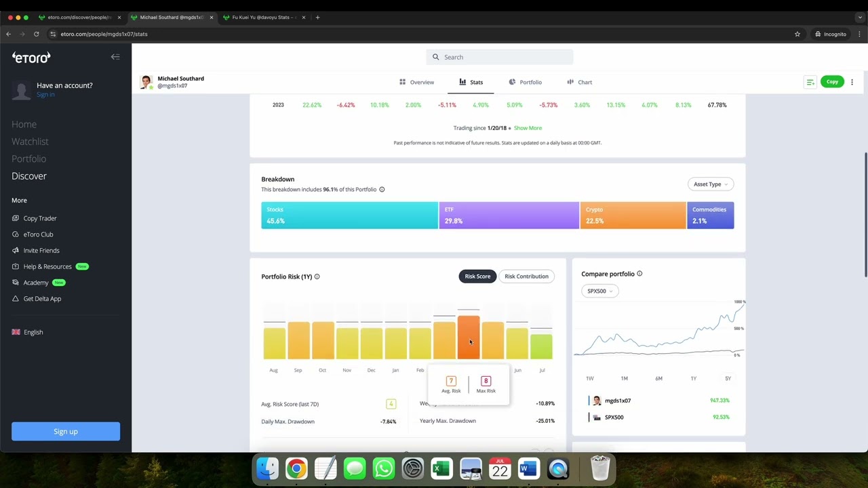Screen dimensions: 868x488
Task: Click the eToro logo
Action: pos(31,58)
